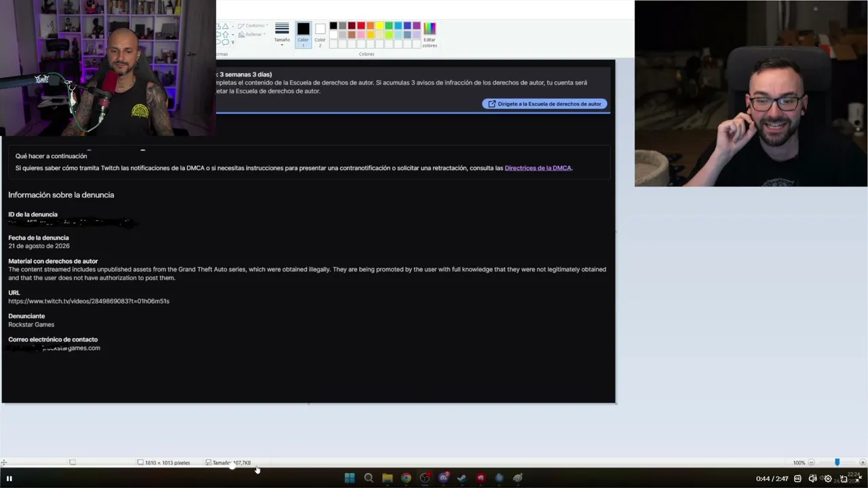Image resolution: width=868 pixels, height=488 pixels.
Task: Open the Windows Start menu
Action: tap(349, 478)
